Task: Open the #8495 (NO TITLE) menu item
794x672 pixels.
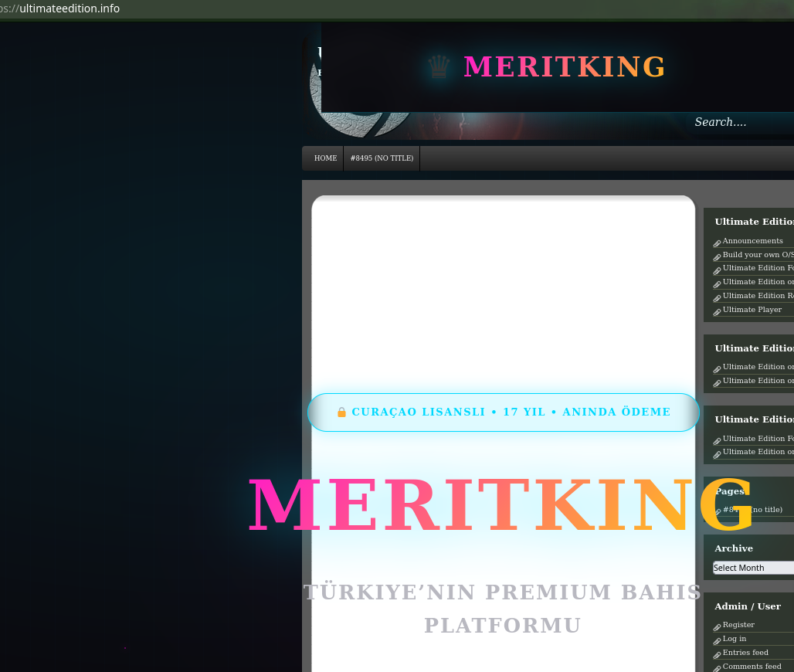Action: point(382,158)
